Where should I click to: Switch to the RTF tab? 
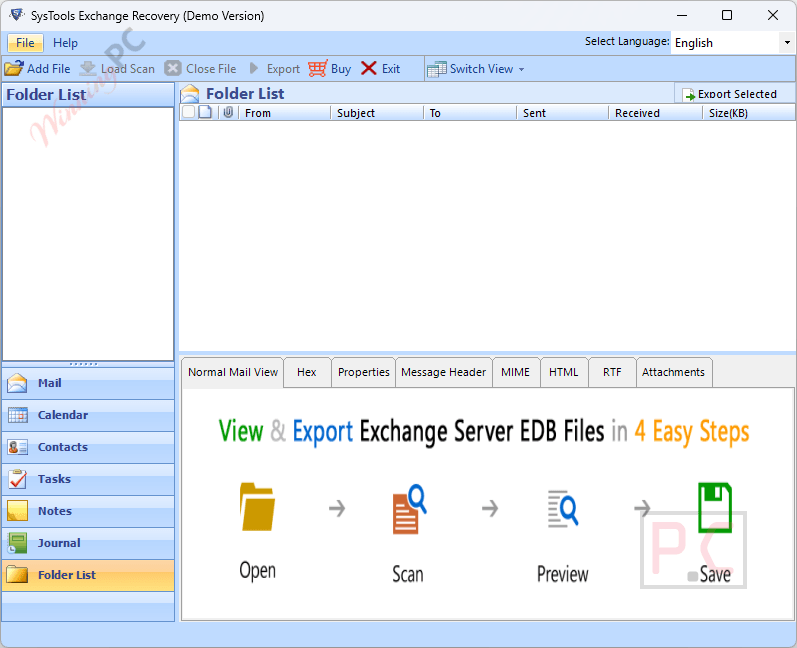point(612,372)
